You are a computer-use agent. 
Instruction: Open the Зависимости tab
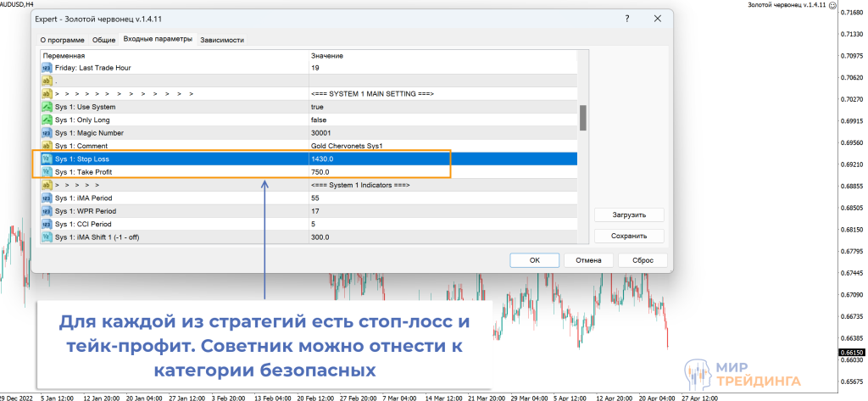pos(222,40)
